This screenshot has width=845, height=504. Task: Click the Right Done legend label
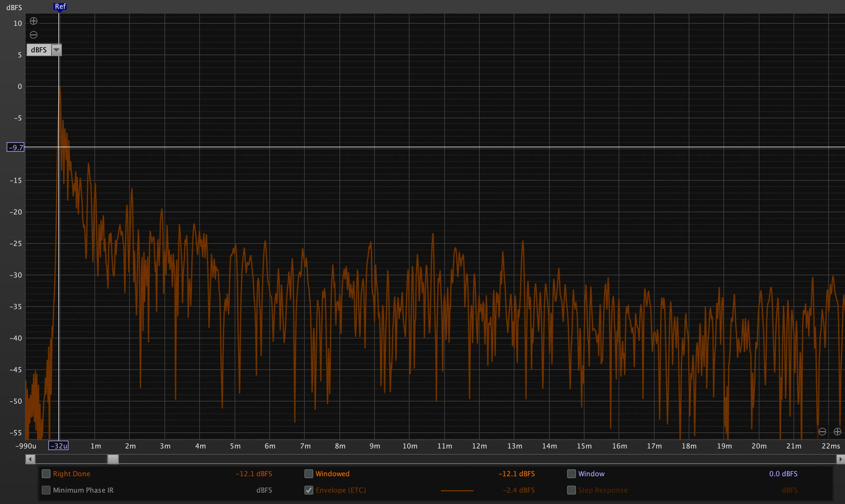tap(71, 474)
